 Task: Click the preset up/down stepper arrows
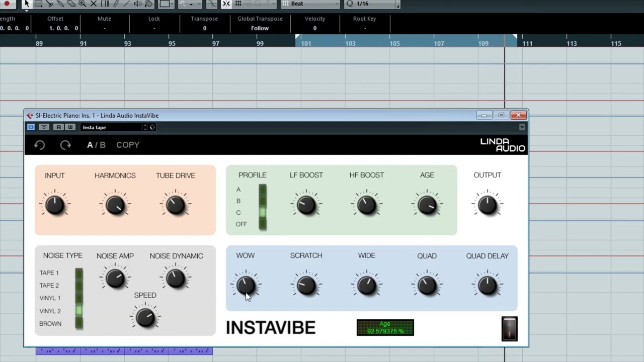coord(145,127)
